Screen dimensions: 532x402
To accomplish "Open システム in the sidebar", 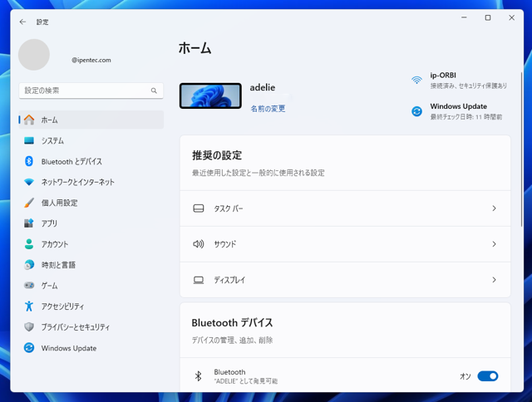I will (91, 140).
